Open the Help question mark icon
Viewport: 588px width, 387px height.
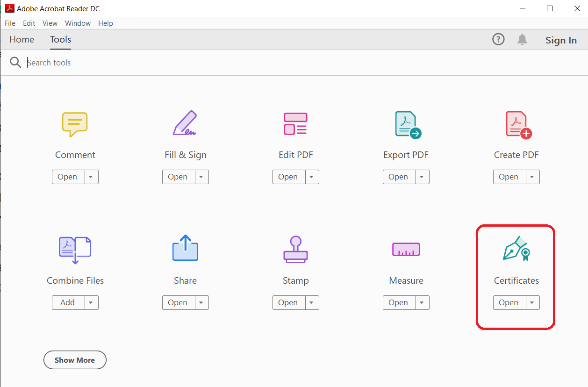point(499,40)
